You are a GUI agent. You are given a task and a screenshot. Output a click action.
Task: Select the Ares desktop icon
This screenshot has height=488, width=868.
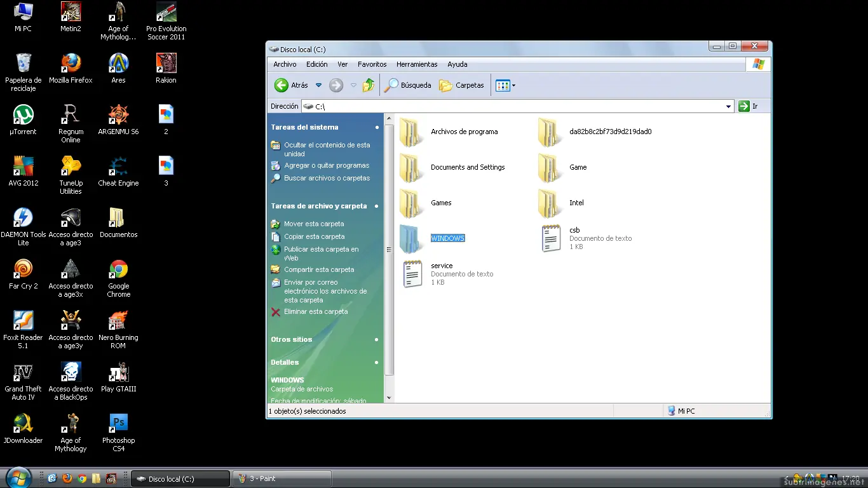tap(118, 69)
